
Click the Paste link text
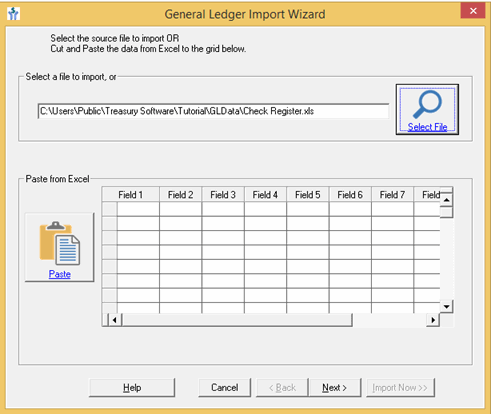click(60, 274)
